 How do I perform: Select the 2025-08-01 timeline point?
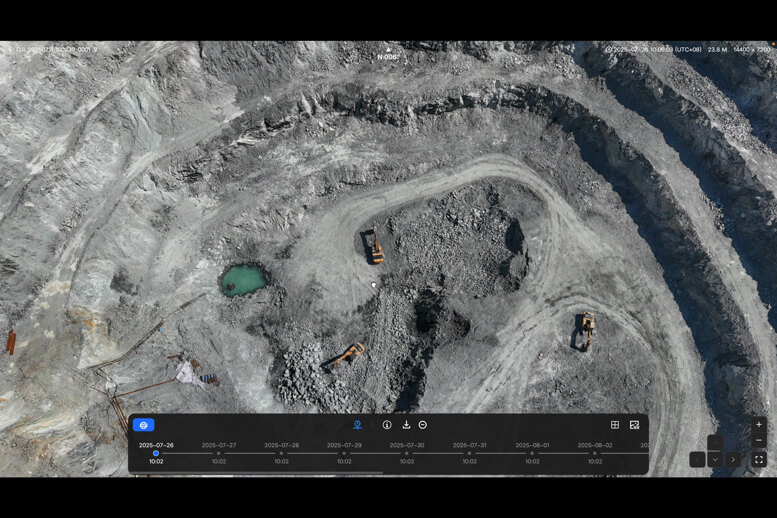tap(532, 453)
